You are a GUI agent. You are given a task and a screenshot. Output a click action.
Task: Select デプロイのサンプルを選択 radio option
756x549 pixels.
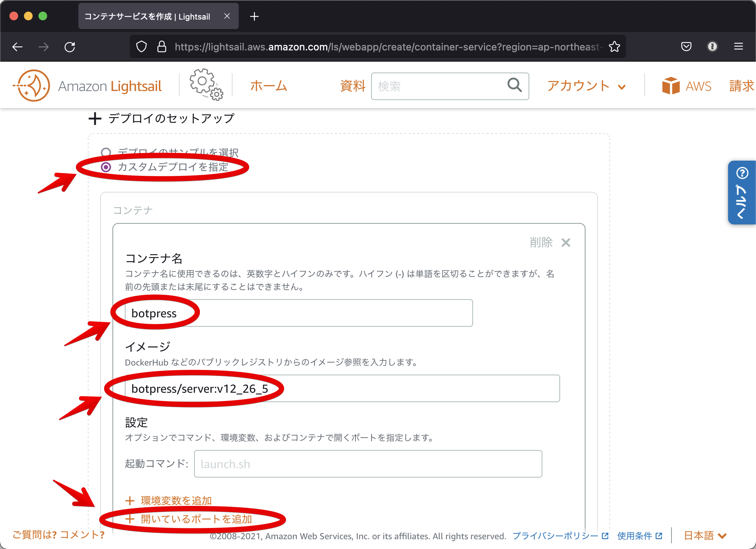106,152
